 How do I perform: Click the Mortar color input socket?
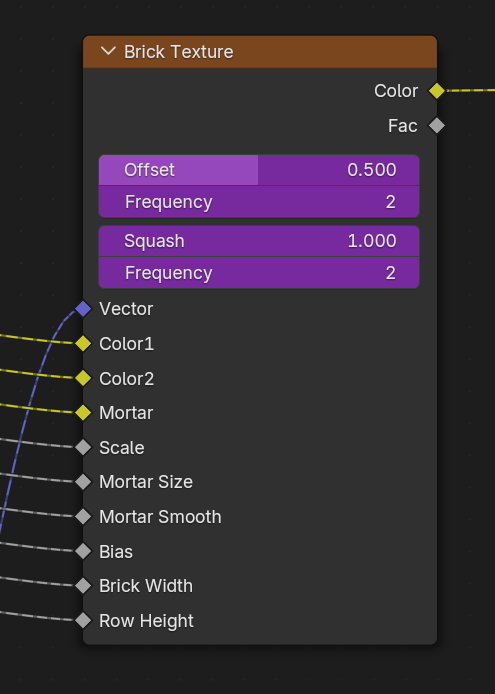click(83, 413)
